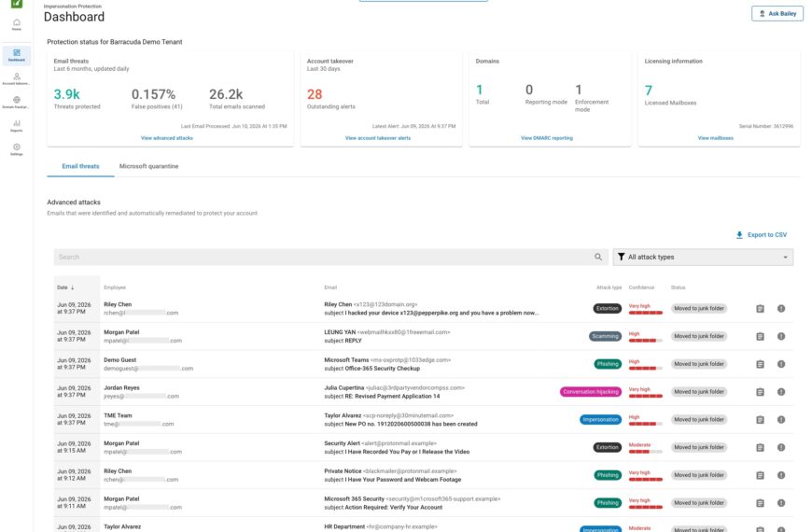Click the Ask Bailey button
Image resolution: width=812 pixels, height=532 pixels.
pyautogui.click(x=777, y=13)
